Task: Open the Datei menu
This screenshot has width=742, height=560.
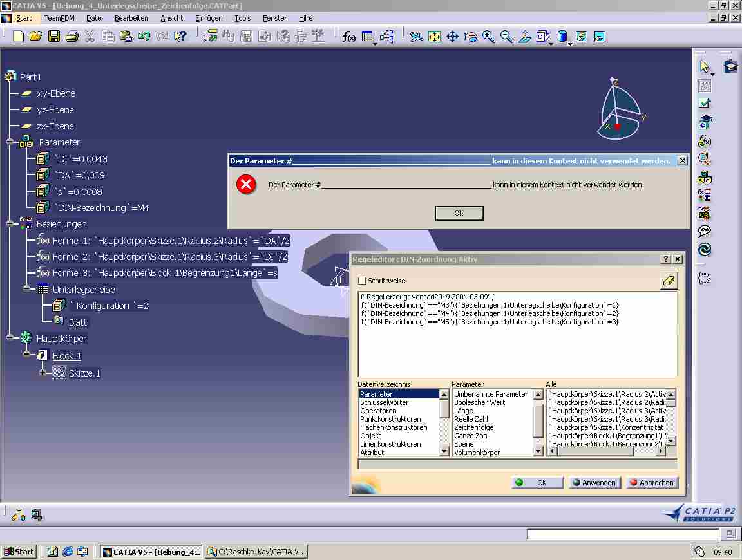Action: pos(95,18)
